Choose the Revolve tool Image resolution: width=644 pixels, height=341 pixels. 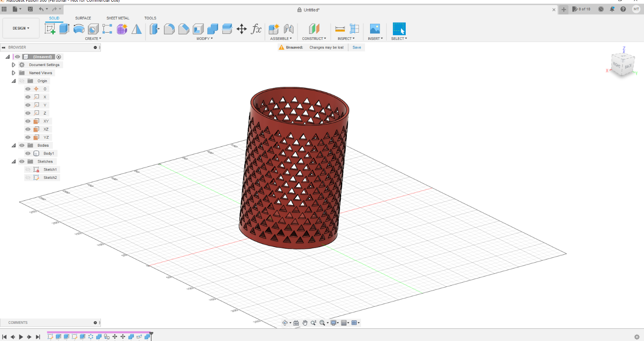point(79,29)
